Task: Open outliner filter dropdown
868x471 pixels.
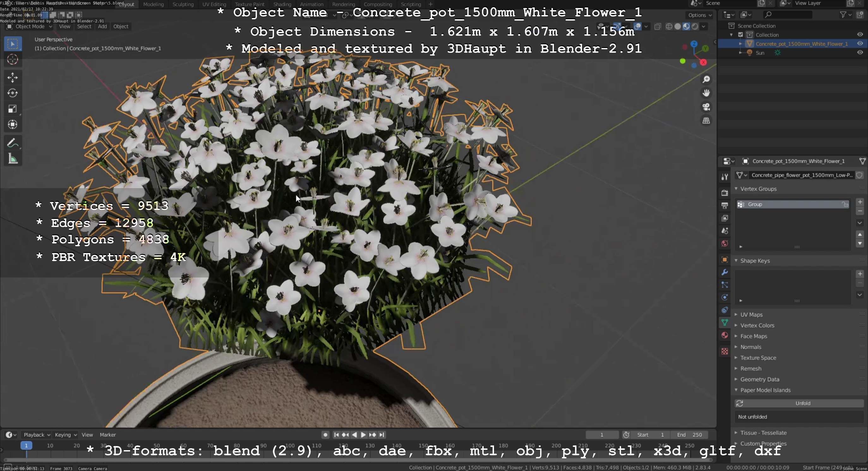Action: [846, 15]
